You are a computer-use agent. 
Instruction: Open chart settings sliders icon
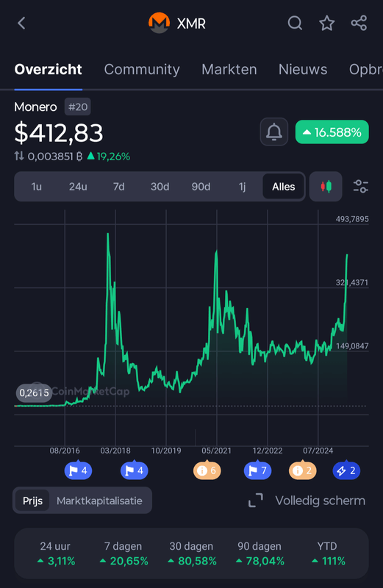point(361,187)
